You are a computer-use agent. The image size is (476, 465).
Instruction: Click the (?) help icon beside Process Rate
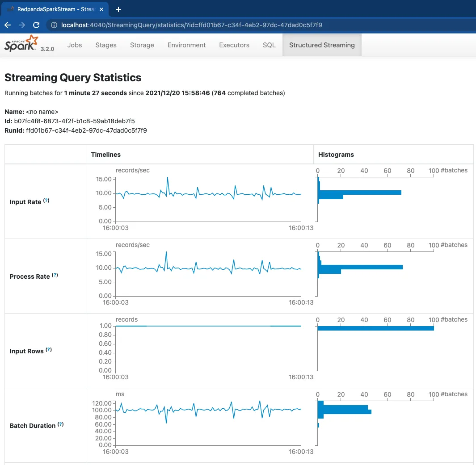point(55,275)
